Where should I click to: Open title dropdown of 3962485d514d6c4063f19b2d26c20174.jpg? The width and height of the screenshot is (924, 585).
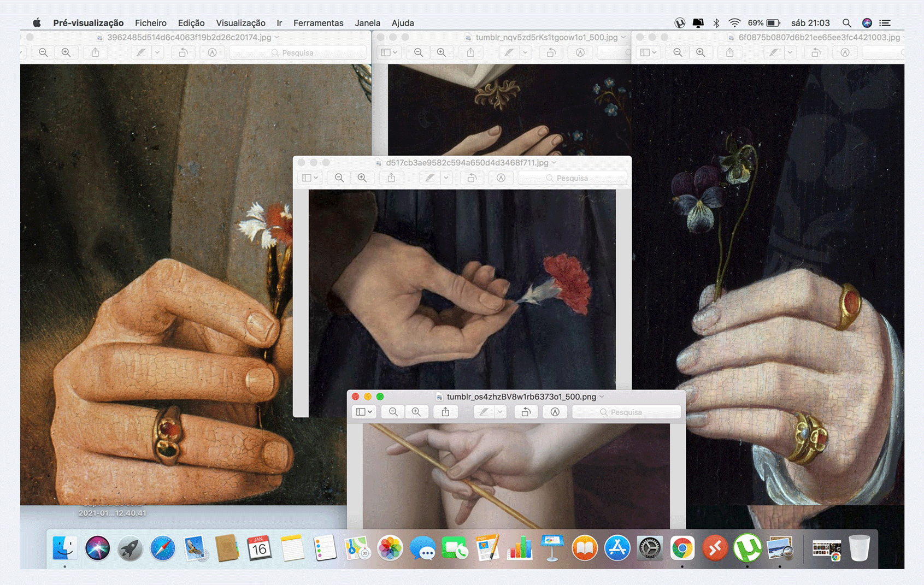[277, 37]
